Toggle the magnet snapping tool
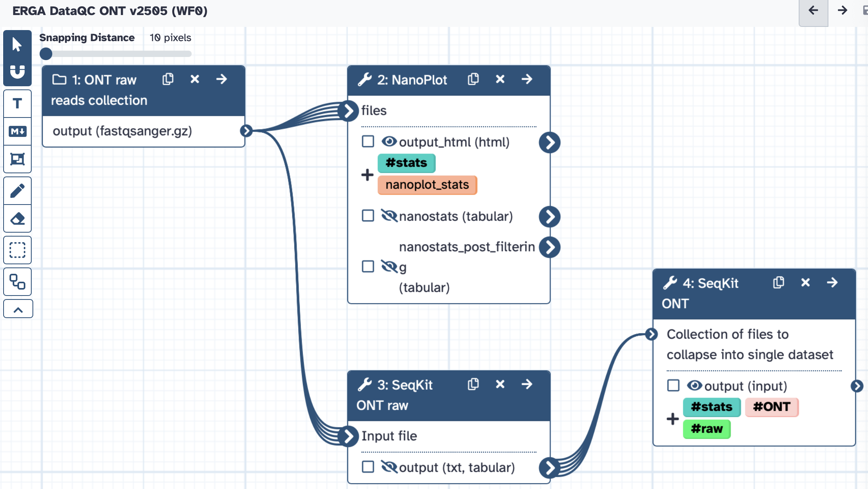This screenshot has width=868, height=489. 17,72
